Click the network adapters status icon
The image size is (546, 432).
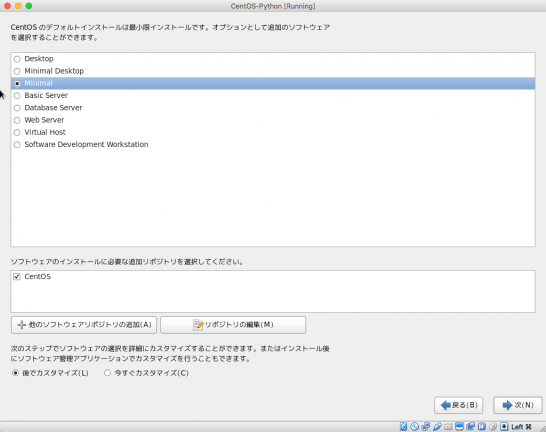[426, 426]
